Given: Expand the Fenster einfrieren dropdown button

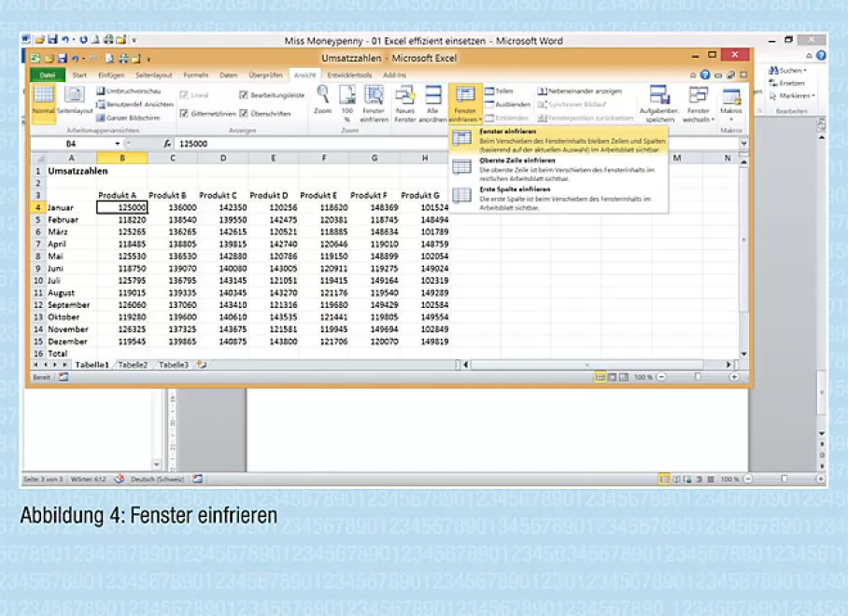Looking at the screenshot, I should point(465,104).
